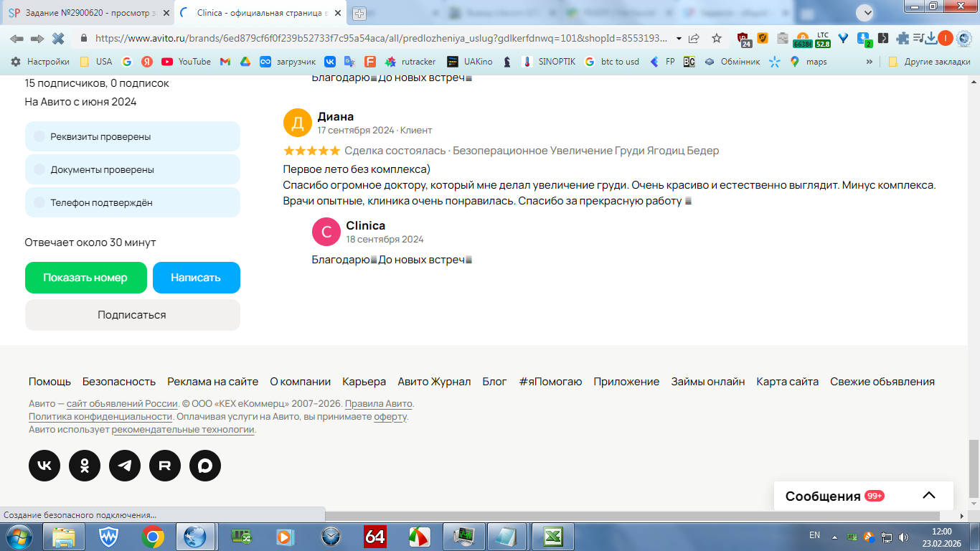This screenshot has height=551, width=980.
Task: Click the reviewer name Диана
Action: [x=336, y=116]
